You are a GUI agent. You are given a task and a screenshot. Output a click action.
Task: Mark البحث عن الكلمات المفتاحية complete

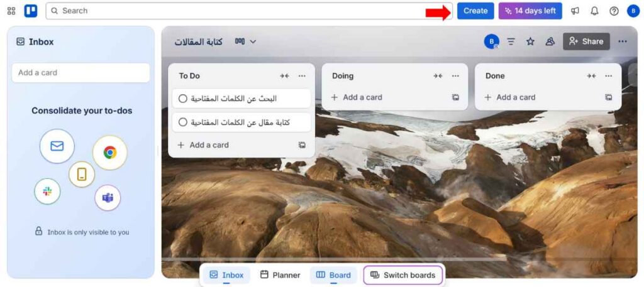183,99
